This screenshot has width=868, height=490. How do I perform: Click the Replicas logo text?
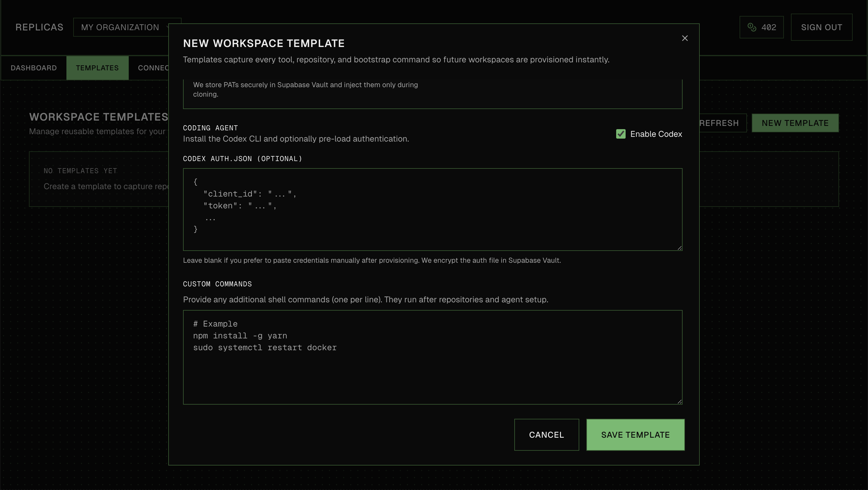click(40, 27)
